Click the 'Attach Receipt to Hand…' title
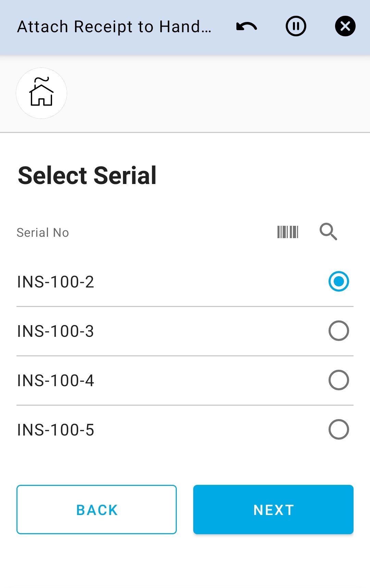Image resolution: width=370 pixels, height=588 pixels. coord(114,27)
